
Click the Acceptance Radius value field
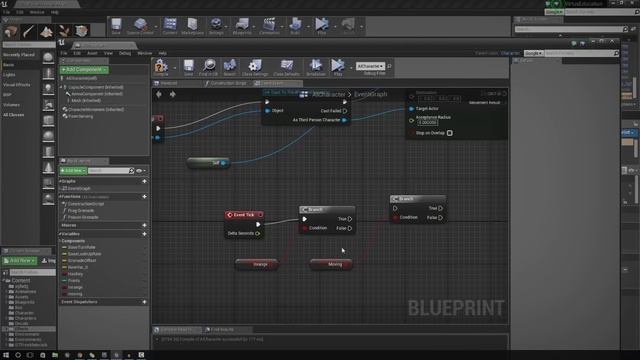(x=427, y=122)
